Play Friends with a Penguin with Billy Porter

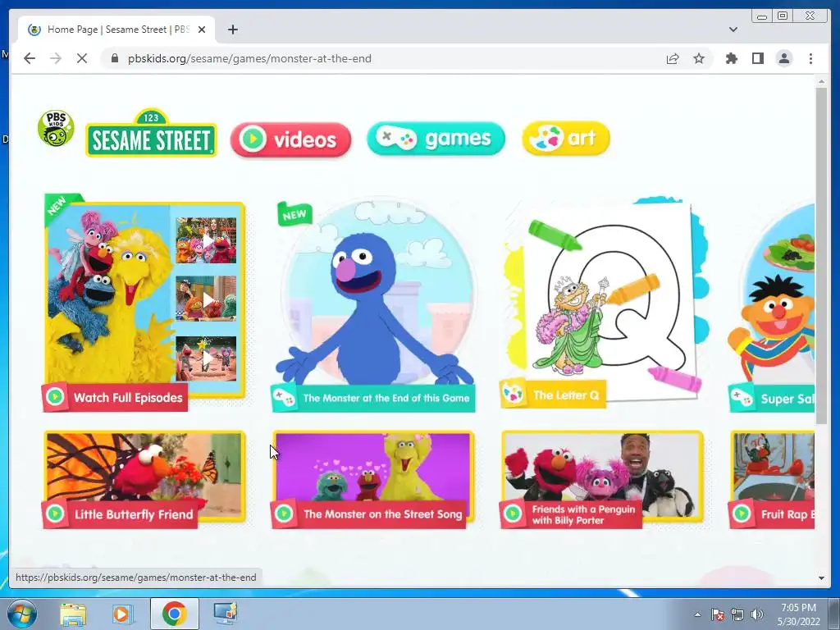click(x=601, y=479)
